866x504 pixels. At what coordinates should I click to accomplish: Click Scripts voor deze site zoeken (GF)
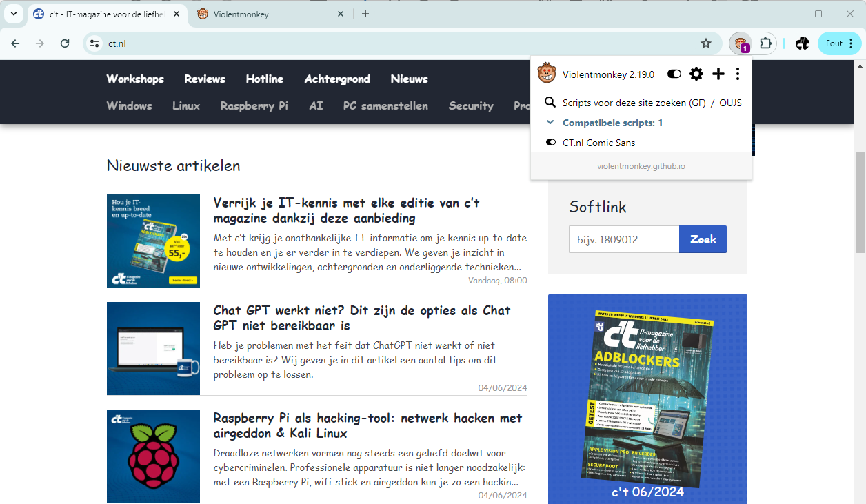[634, 103]
